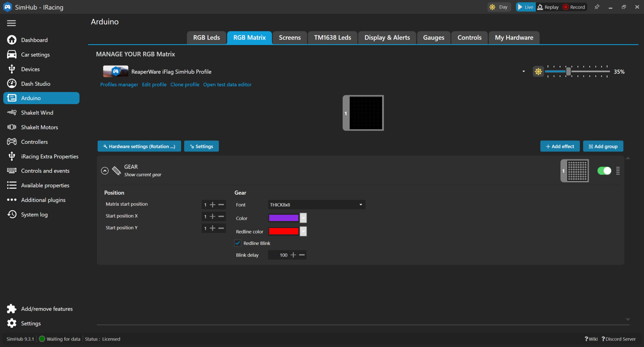Collapse the GEAR effect section
This screenshot has width=644, height=347.
pyautogui.click(x=105, y=171)
